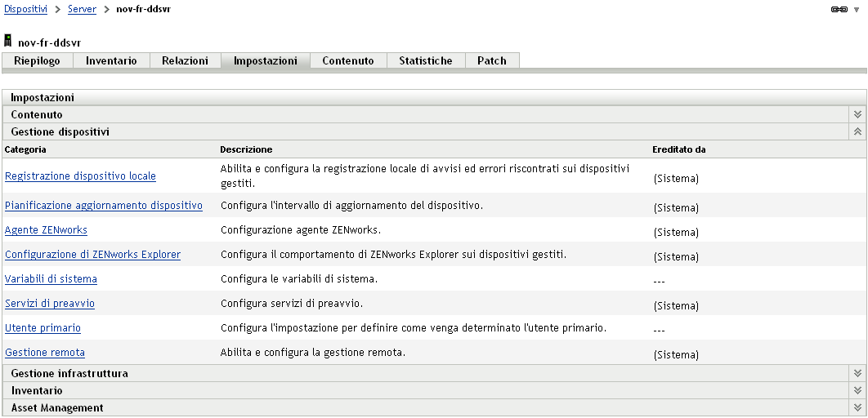Click Pianificazione aggiornamento dispositivo link
The height and width of the screenshot is (418, 868).
104,206
